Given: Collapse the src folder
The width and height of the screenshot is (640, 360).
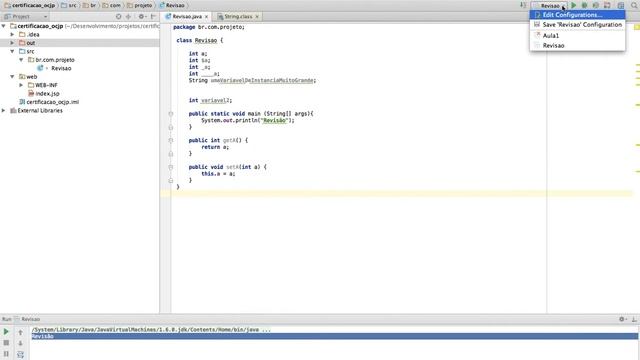Looking at the screenshot, I should click(x=12, y=51).
